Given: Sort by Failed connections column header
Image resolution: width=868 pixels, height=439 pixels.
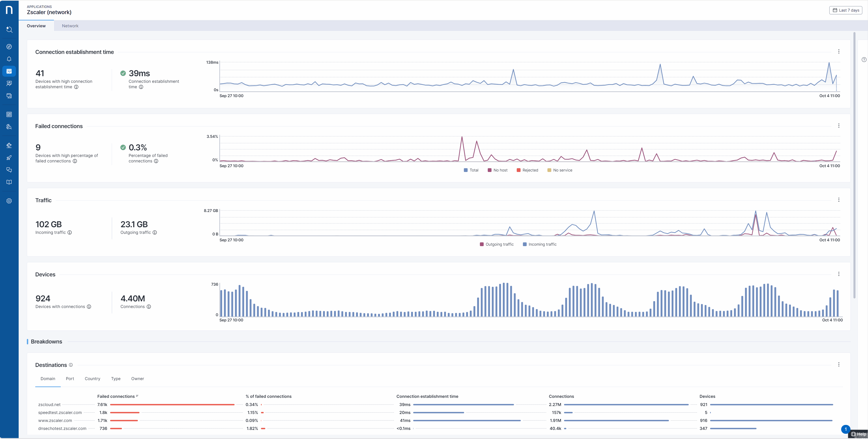Looking at the screenshot, I should (x=116, y=396).
